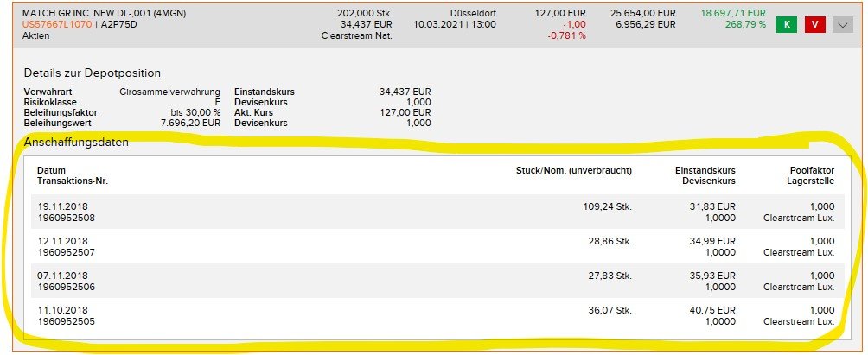Open the US57667L1070 ISIN link
This screenshot has width=868, height=355.
pyautogui.click(x=57, y=24)
